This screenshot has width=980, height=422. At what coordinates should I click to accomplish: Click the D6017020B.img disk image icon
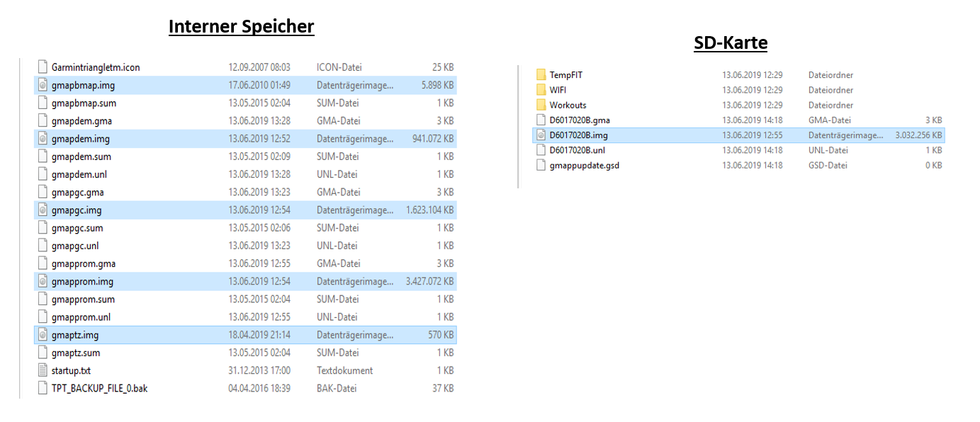point(541,135)
